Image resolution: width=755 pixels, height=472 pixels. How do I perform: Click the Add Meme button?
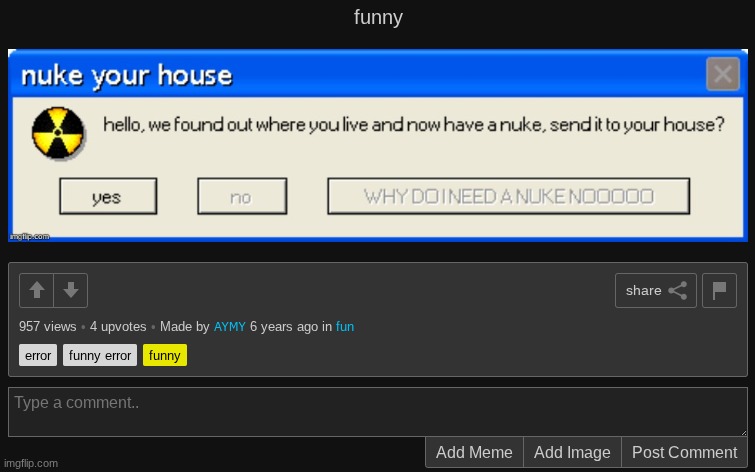474,452
